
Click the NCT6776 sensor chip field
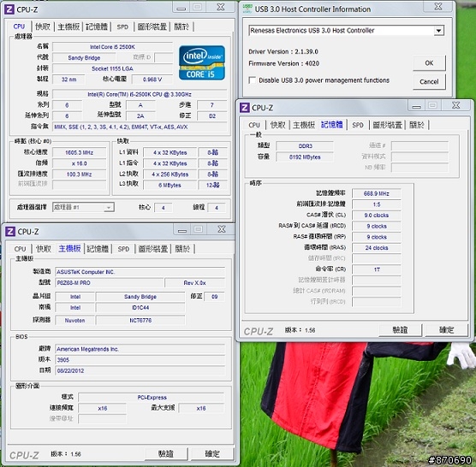coord(140,320)
